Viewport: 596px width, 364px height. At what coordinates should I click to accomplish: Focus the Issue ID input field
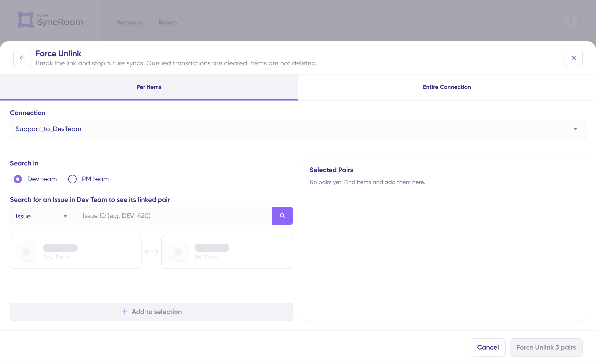coord(174,216)
